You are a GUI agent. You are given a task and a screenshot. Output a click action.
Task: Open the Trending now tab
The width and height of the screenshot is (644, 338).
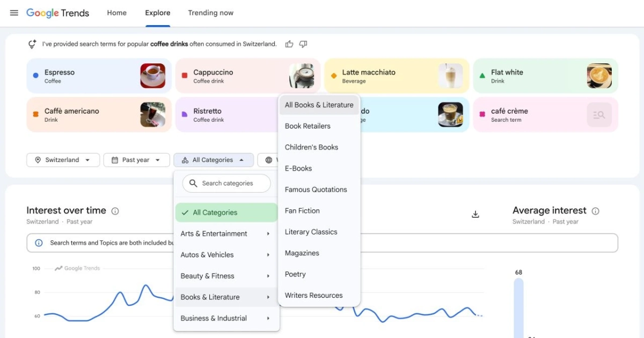click(x=210, y=13)
